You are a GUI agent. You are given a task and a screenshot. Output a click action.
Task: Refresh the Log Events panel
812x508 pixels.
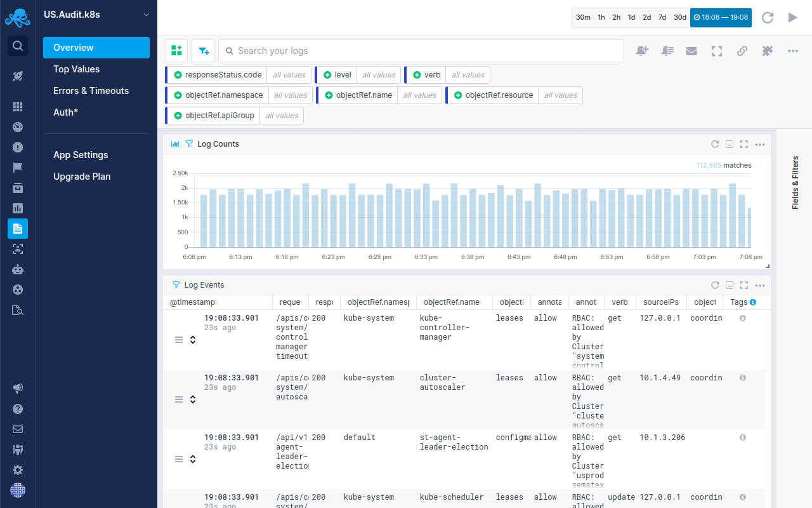point(715,285)
